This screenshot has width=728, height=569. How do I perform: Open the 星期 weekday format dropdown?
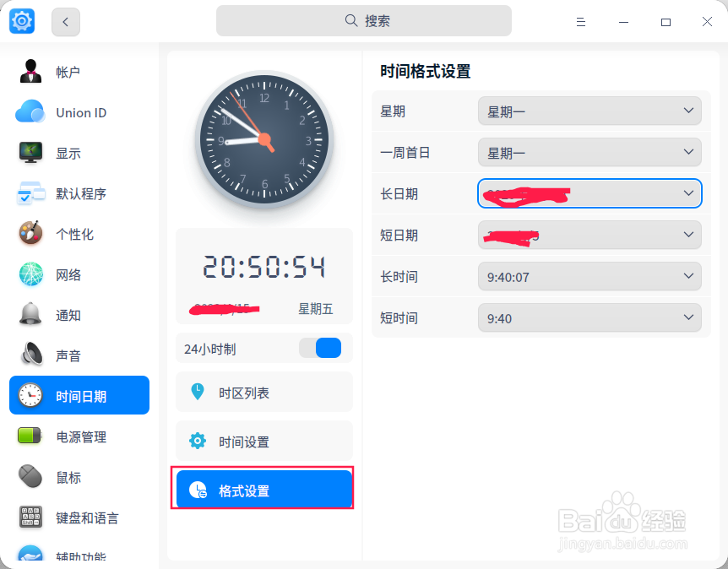589,111
